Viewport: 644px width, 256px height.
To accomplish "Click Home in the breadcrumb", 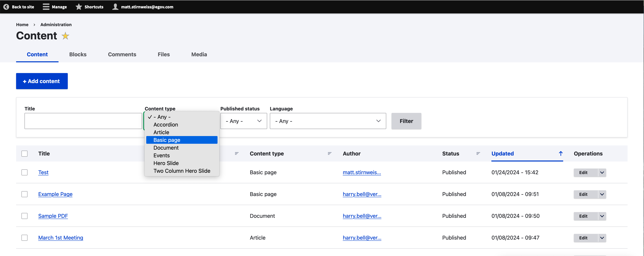I will (x=22, y=24).
